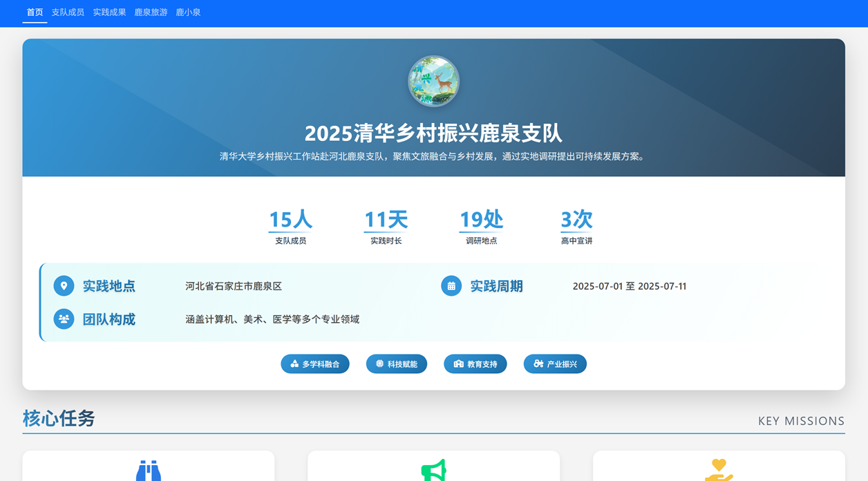868x481 pixels.
Task: Open the 首页 navigation tab
Action: point(35,12)
